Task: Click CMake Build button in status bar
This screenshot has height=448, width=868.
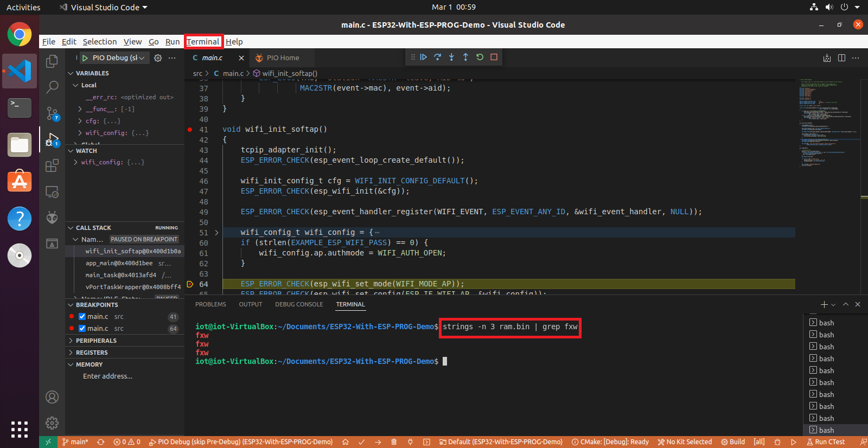Action: (x=732, y=442)
